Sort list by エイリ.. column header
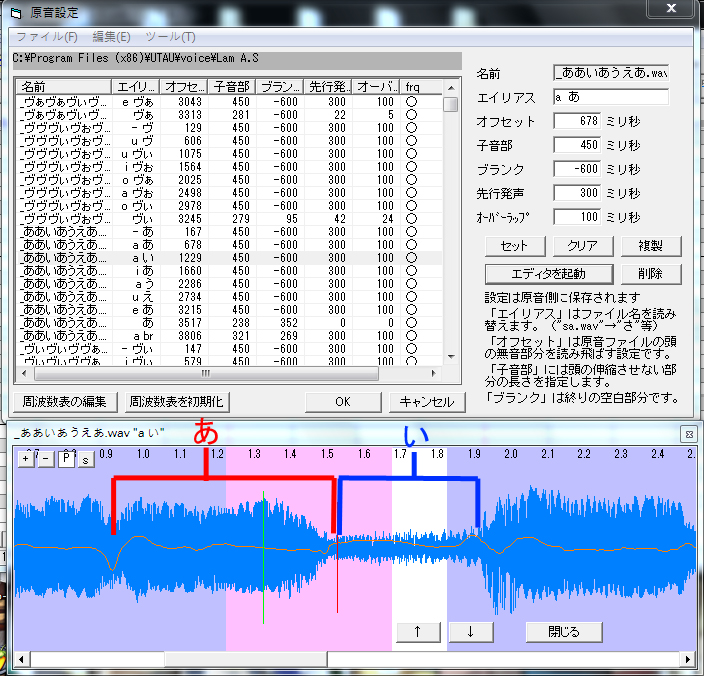This screenshot has height=676, width=704. (x=136, y=87)
